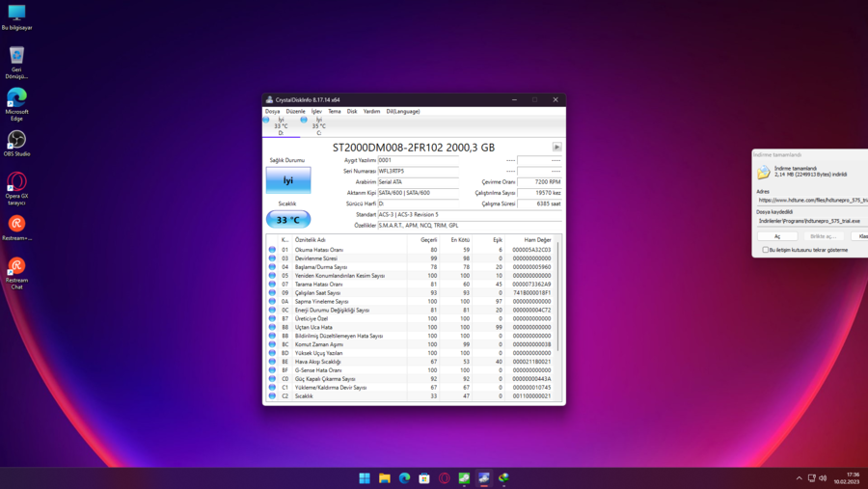
Task: Click the next disk arrow button
Action: click(x=556, y=148)
